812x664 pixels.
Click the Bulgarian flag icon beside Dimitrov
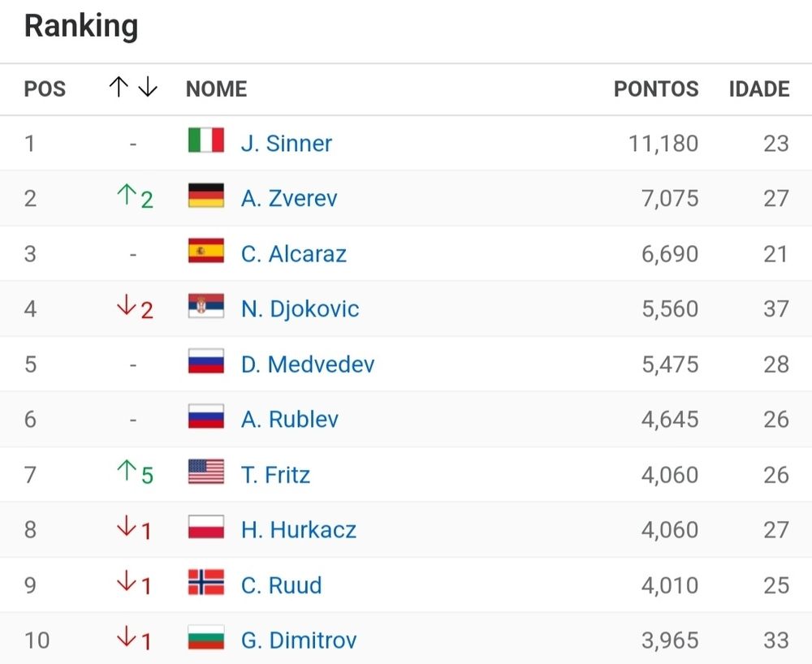206,637
